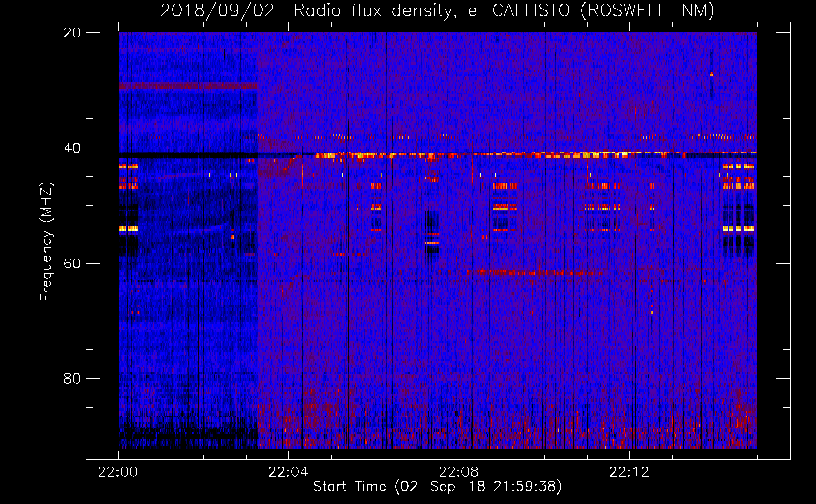Click the 20 frequency tick label
This screenshot has width=816, height=504.
[72, 33]
